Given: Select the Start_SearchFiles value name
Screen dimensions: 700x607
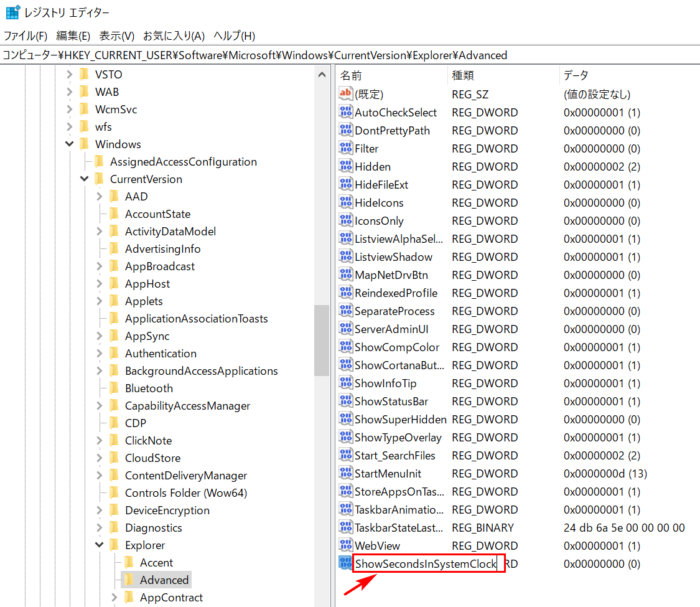Looking at the screenshot, I should pos(394,455).
